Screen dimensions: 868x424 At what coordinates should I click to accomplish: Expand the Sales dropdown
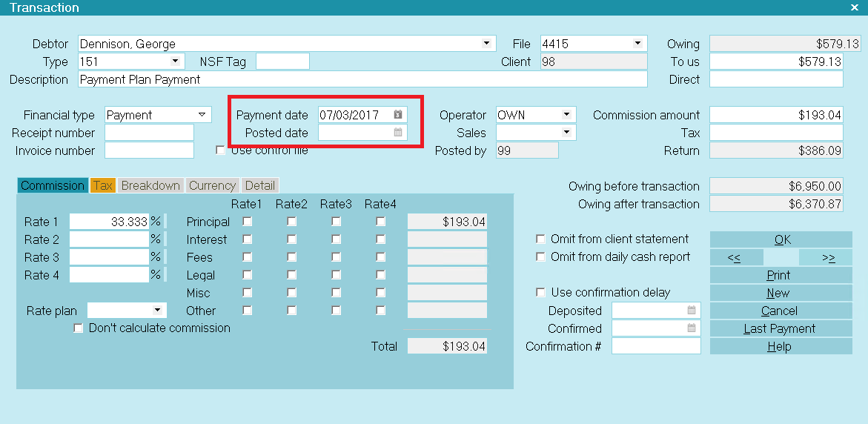(x=566, y=132)
